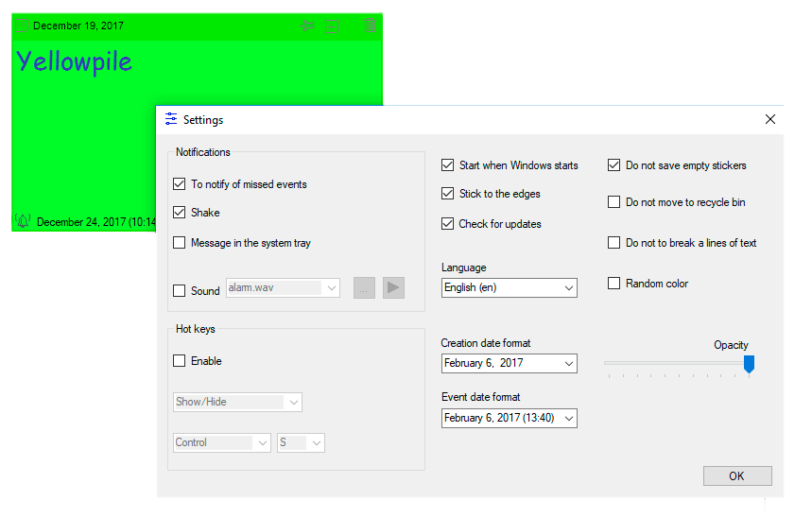Enable Do not move to recycle bin
This screenshot has width=812, height=518.
613,202
